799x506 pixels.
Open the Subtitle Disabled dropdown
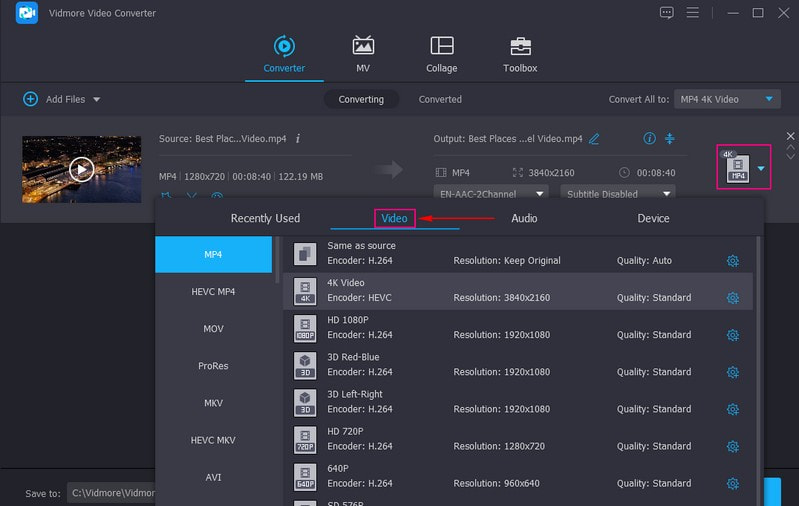pyautogui.click(x=618, y=194)
